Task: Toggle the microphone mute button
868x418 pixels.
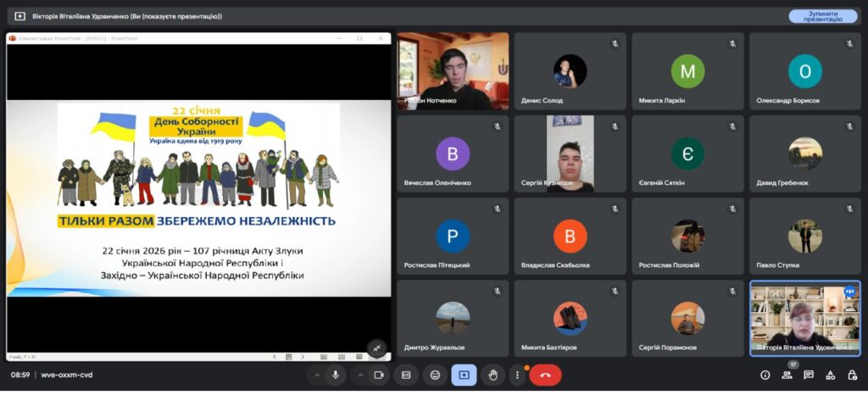Action: (336, 375)
